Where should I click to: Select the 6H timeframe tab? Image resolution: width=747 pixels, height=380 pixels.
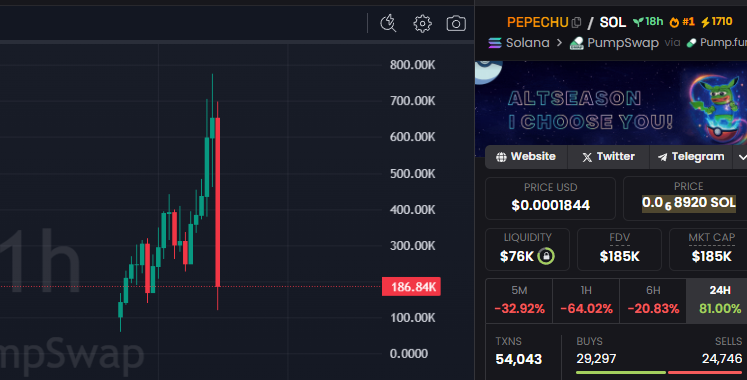pos(653,301)
